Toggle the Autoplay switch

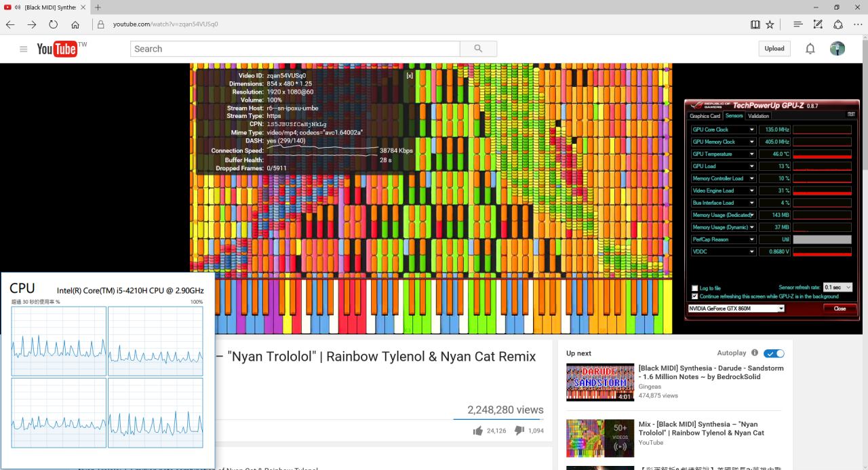(x=774, y=353)
